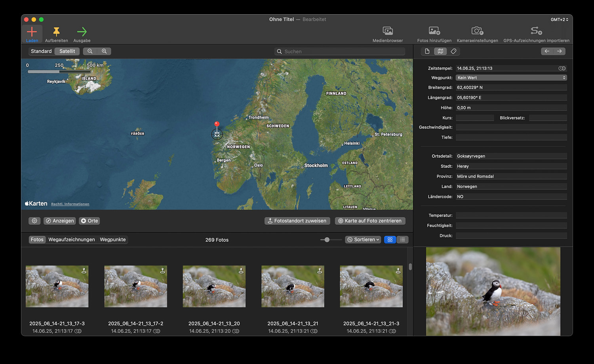Click the Blickversatz input field
The height and width of the screenshot is (364, 594).
[x=548, y=118]
